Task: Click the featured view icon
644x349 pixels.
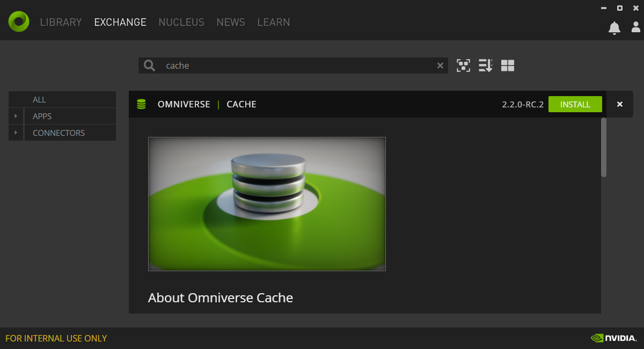Action: (x=463, y=66)
